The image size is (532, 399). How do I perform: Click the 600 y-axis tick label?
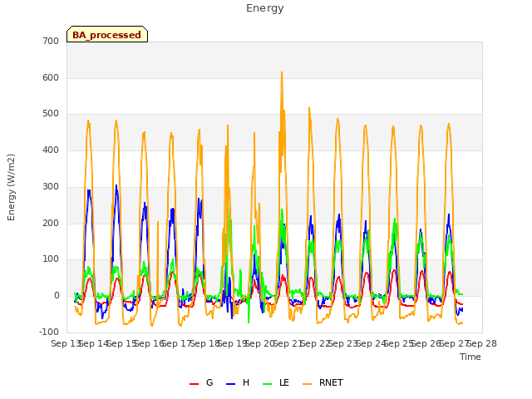click(x=51, y=77)
